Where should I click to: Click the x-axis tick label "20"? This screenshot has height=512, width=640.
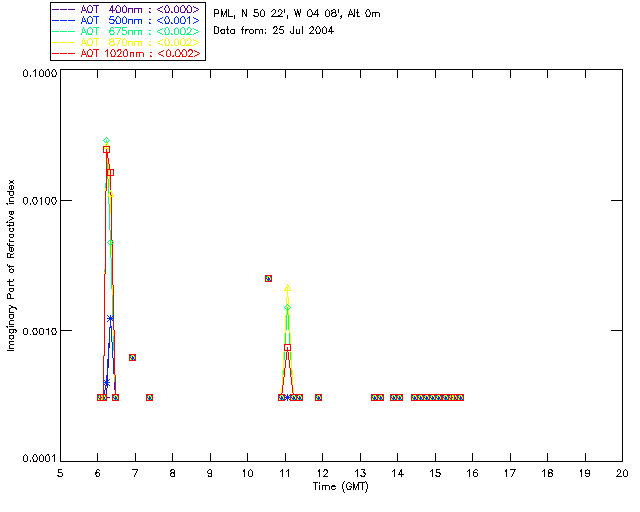(622, 473)
